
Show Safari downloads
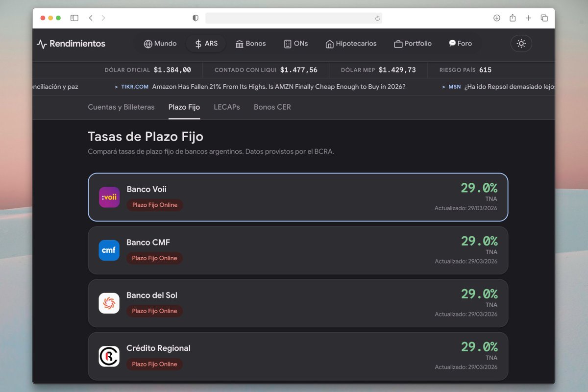tap(497, 18)
